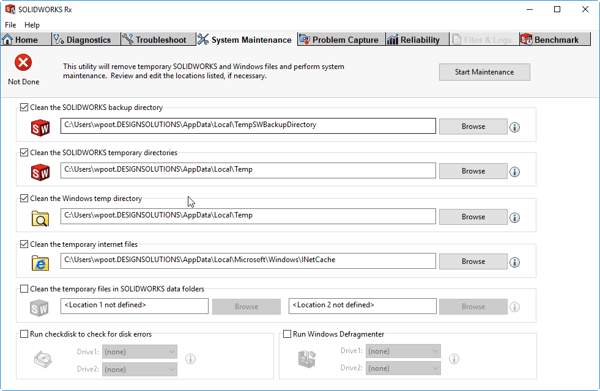Select the System Maintenance tab
Image resolution: width=600 pixels, height=391 pixels.
(247, 39)
